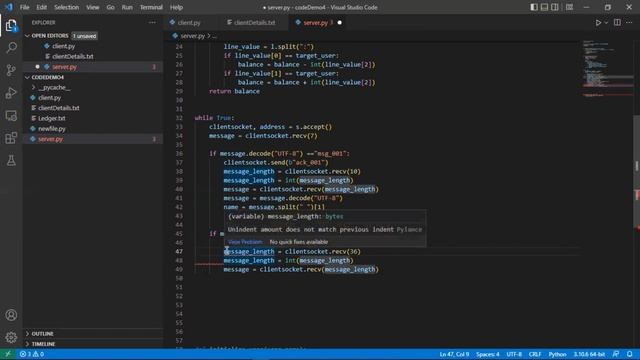Select client.py under Open Editors
The image size is (640, 360).
[63, 46]
